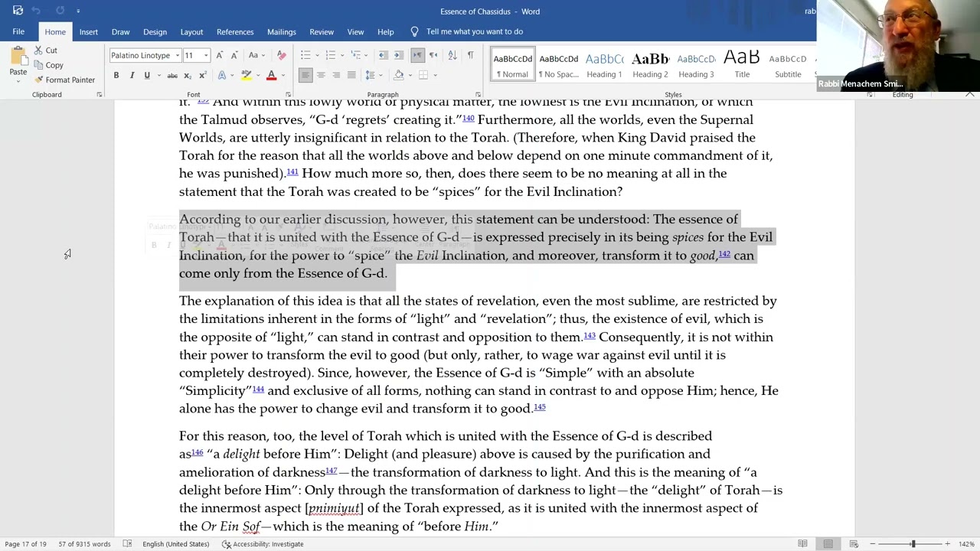Decrease font size with shrink font icon
Image resolution: width=980 pixels, height=551 pixels.
point(234,55)
